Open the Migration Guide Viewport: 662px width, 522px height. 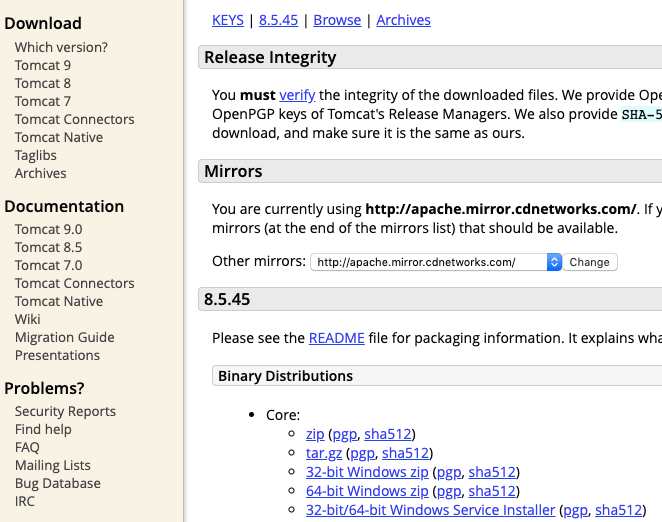tap(65, 337)
